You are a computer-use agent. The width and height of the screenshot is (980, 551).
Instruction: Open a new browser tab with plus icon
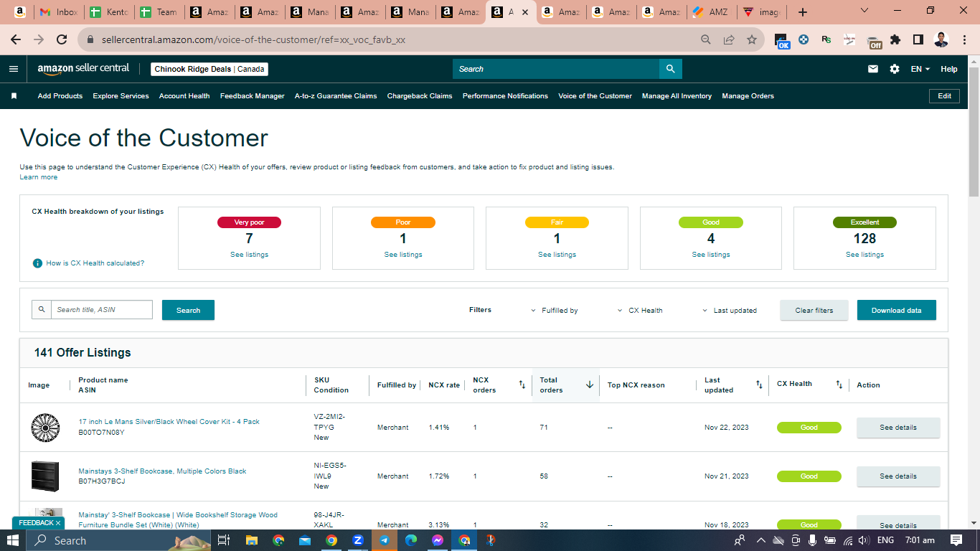click(x=803, y=12)
